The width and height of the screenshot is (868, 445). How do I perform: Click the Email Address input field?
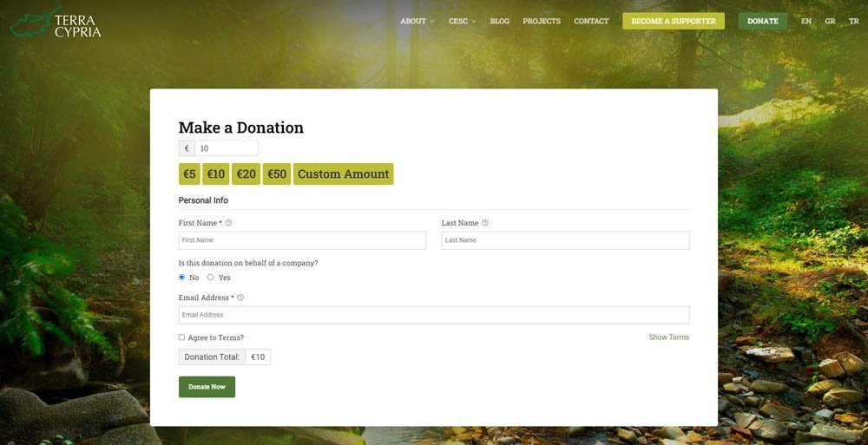(x=434, y=315)
